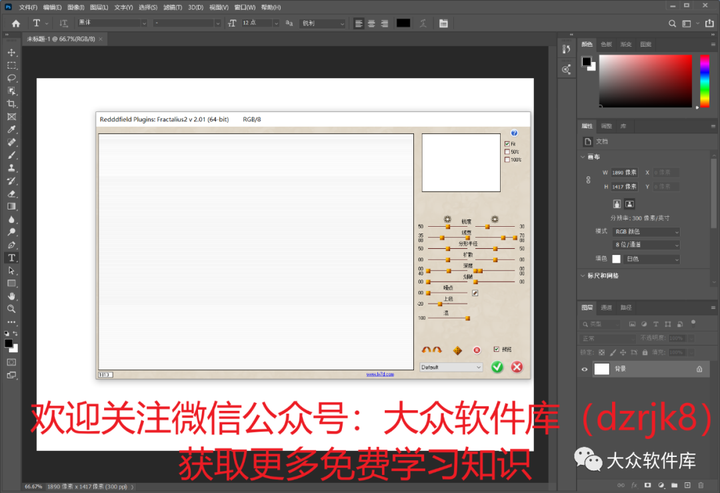Click the foreground color swatch in Color panel

tap(586, 61)
